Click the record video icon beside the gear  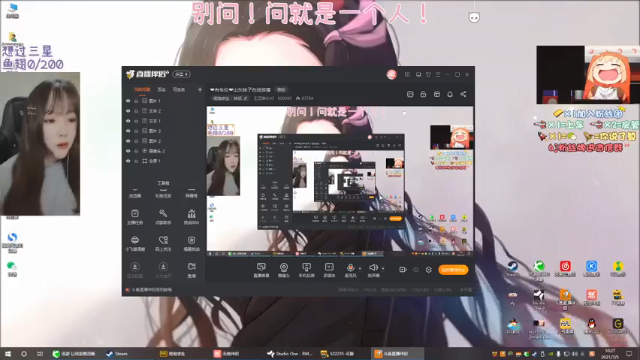(x=402, y=270)
